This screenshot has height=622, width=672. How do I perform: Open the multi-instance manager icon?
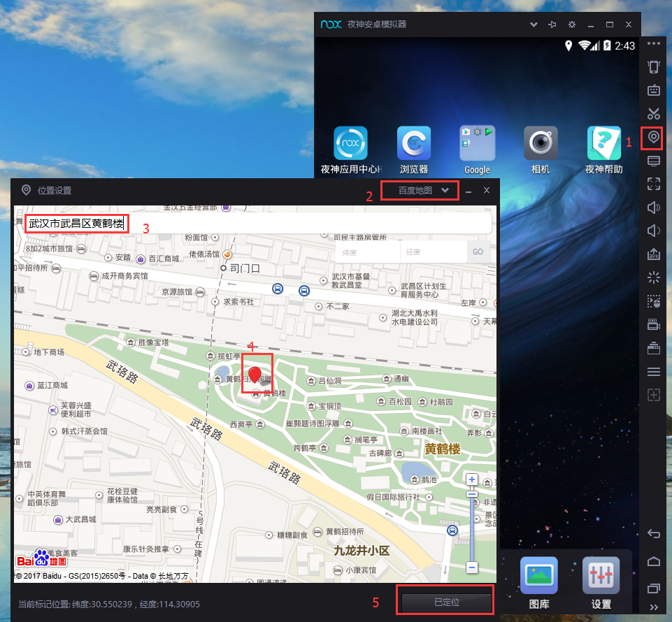pos(654,348)
